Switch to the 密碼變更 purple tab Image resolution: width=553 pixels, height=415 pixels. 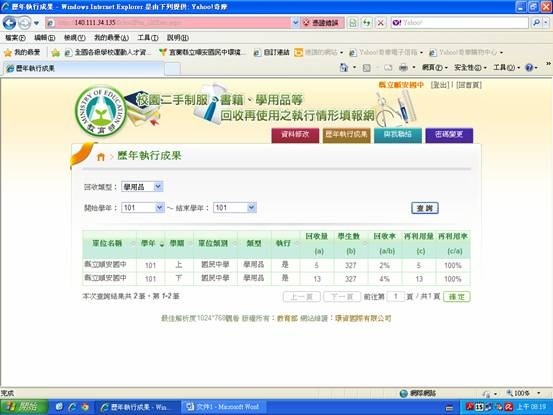click(x=449, y=135)
